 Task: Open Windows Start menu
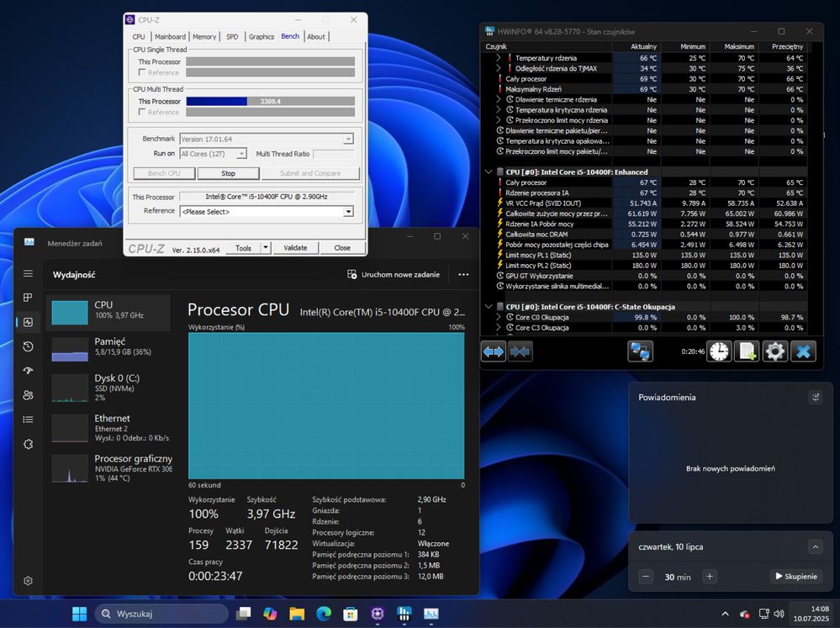pos(79,614)
